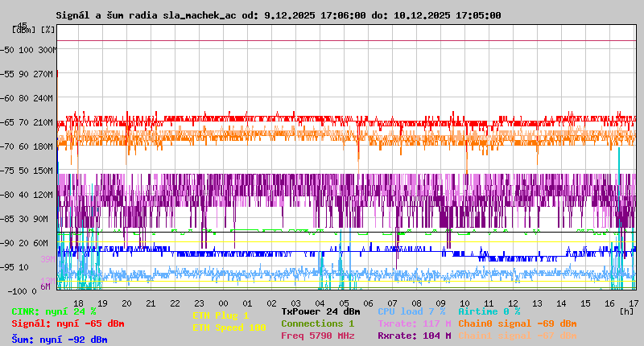Viewport: 644px width, 346px height.
Task: Select the blue Šum legend label
Action: (59, 340)
